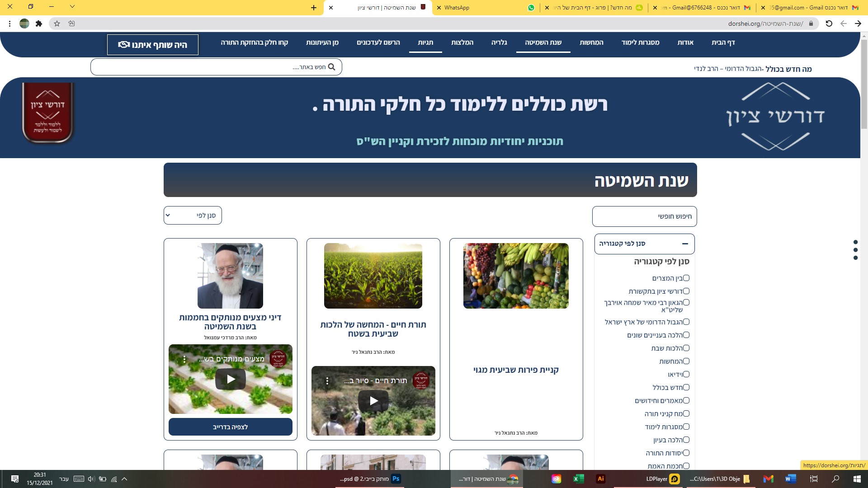Viewport: 868px width, 488px height.
Task: Click the share page icon in address bar
Action: tap(71, 23)
